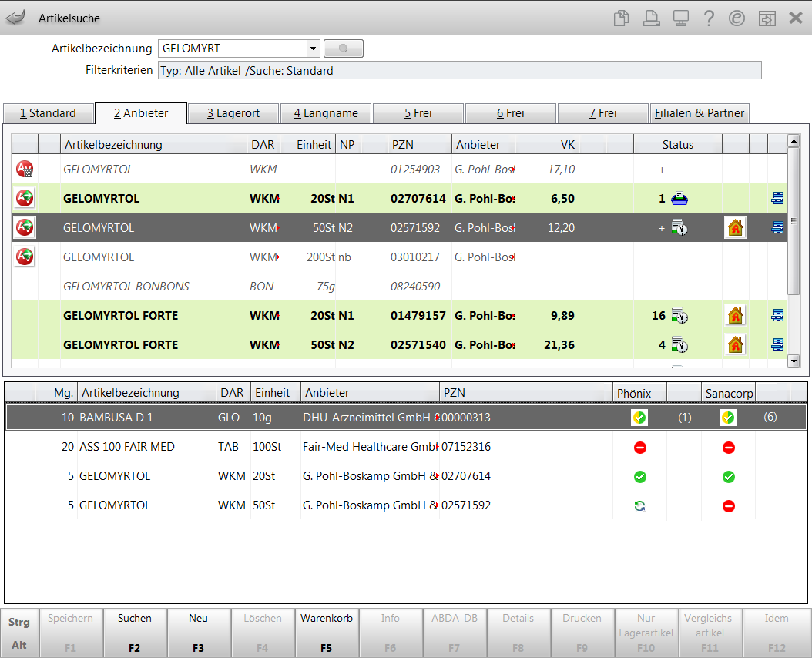Click the monitor icon in title bar
The width and height of the screenshot is (812, 658).
[x=680, y=18]
